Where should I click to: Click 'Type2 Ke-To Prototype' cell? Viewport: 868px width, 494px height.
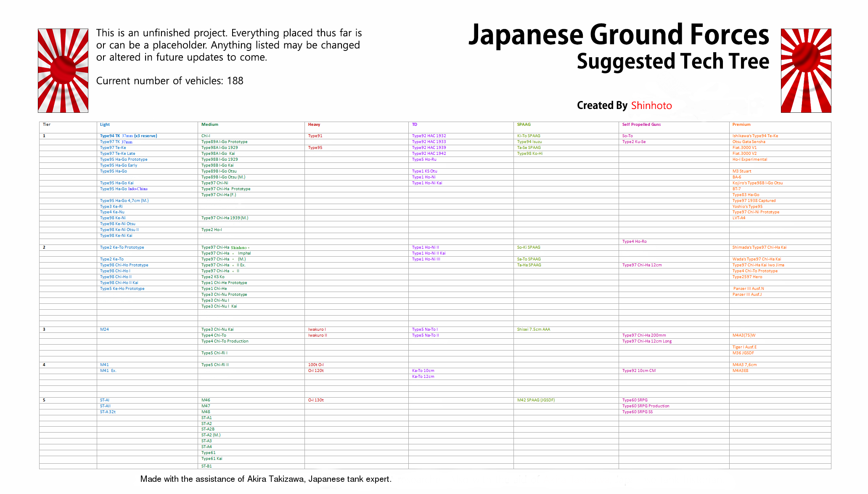122,247
